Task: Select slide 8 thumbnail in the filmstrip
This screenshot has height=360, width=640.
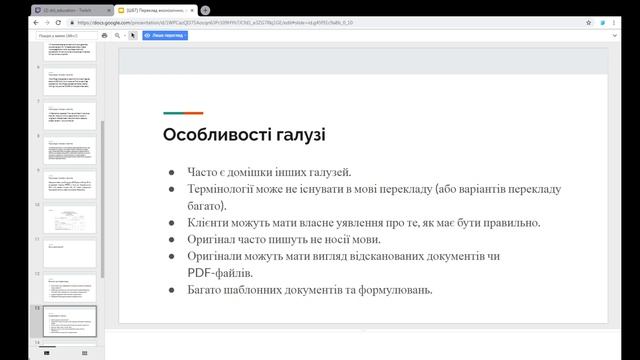Action: pyautogui.click(x=70, y=150)
